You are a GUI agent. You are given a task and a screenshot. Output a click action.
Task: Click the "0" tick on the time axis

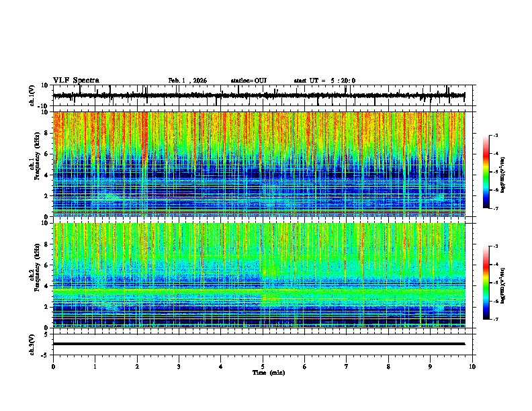tap(53, 367)
